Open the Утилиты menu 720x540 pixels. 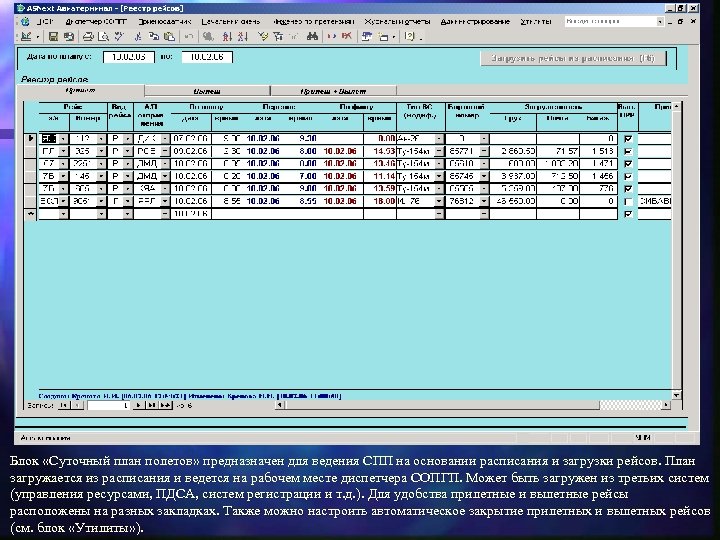pyautogui.click(x=536, y=21)
